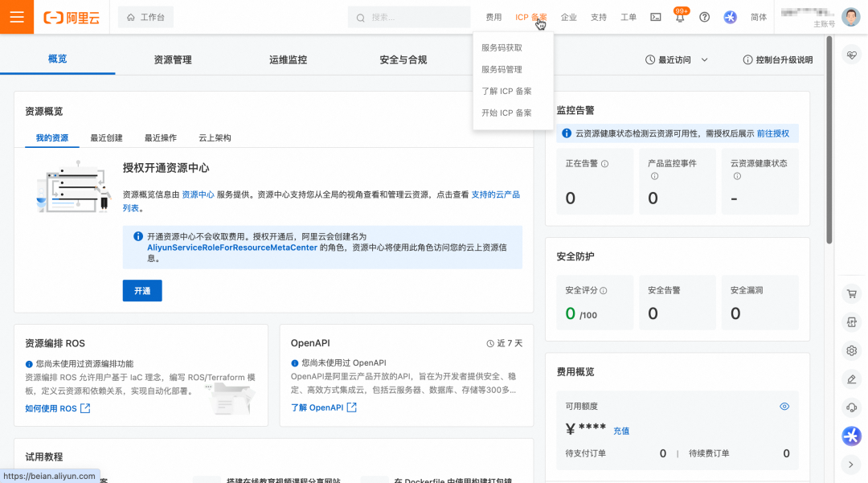
Task: Open the headset support icon in sidebar
Action: 851,407
